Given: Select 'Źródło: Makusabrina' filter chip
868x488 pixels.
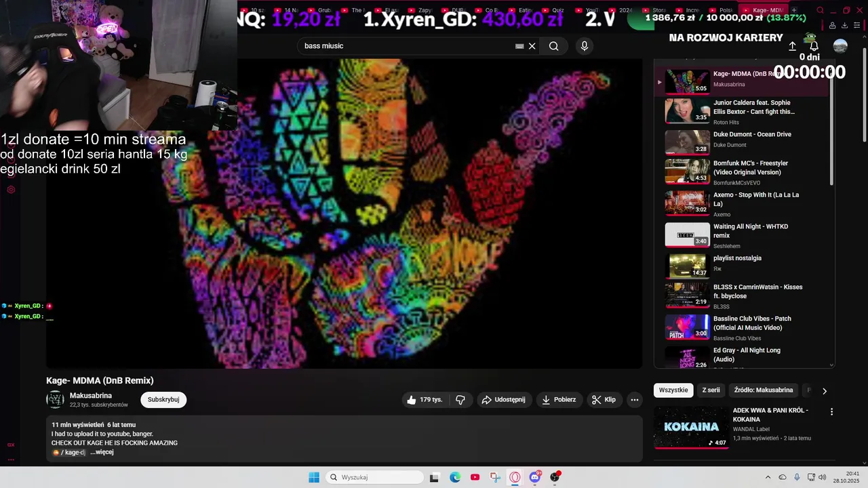Looking at the screenshot, I should coord(764,390).
